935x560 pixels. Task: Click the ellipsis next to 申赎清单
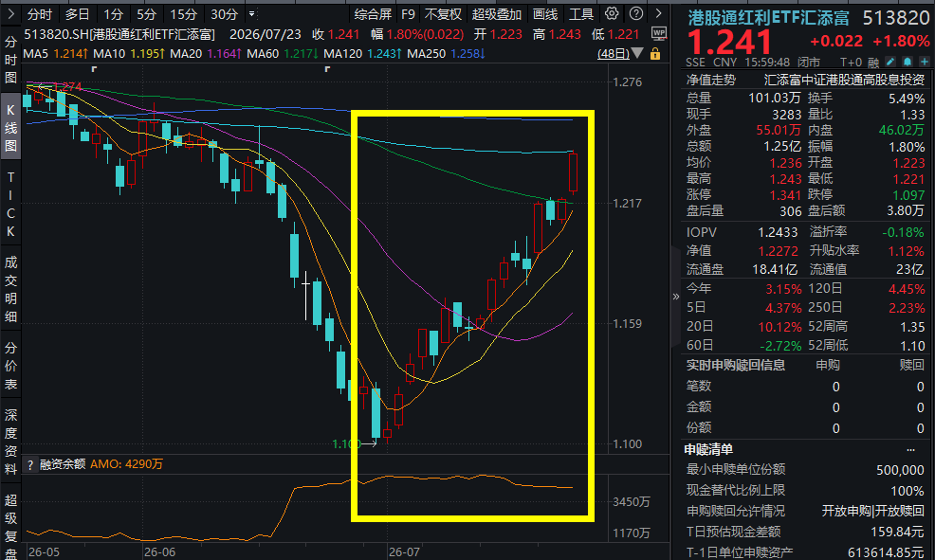(x=910, y=450)
